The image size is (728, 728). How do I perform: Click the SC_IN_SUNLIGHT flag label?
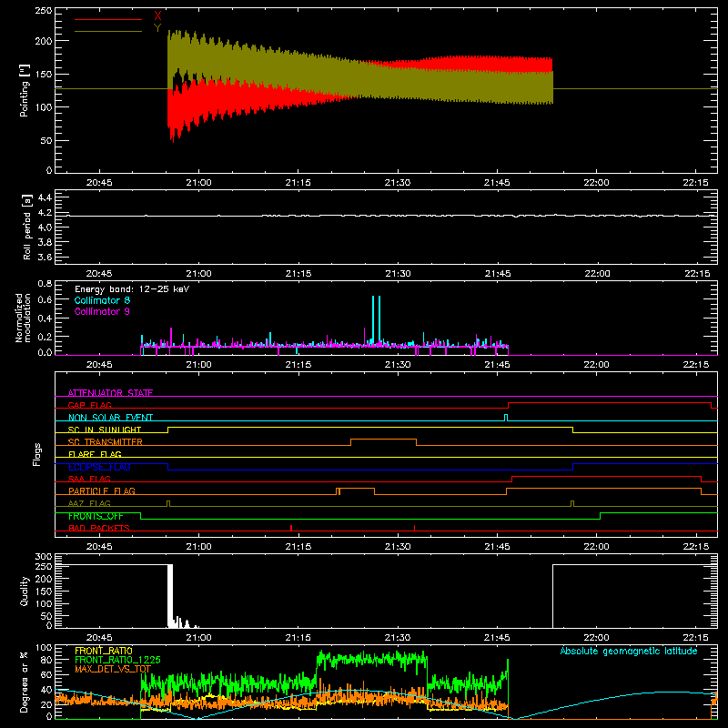[x=105, y=430]
